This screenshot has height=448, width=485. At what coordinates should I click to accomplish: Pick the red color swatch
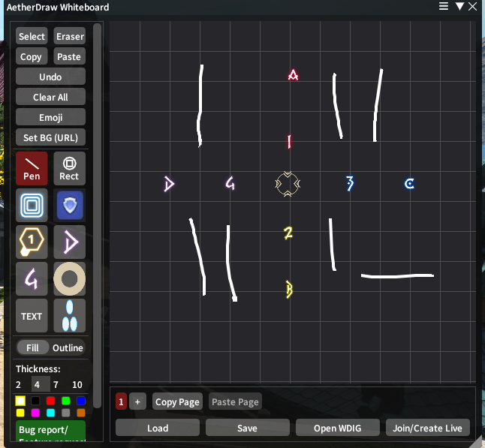click(51, 401)
